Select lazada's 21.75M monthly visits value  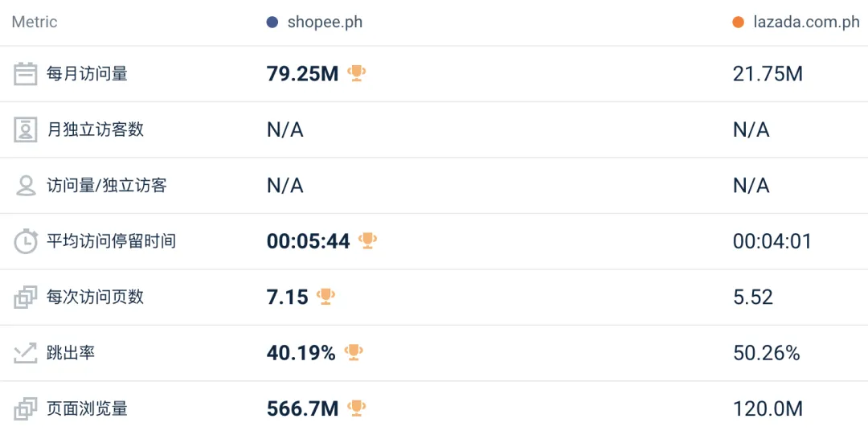click(x=768, y=74)
